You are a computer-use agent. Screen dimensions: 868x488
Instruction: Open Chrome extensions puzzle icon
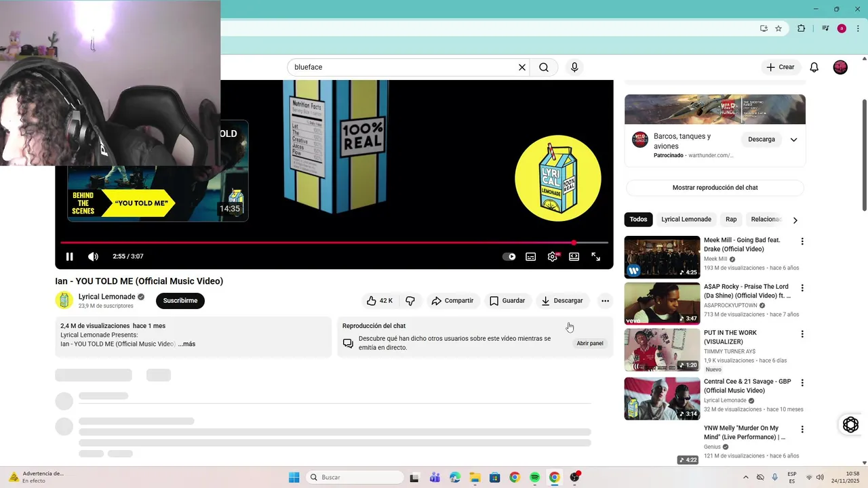[802, 28]
